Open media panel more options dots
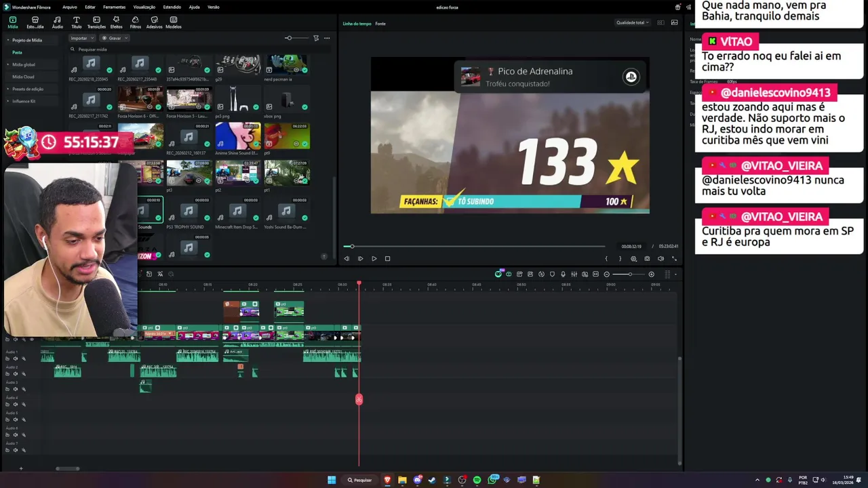 coord(327,38)
